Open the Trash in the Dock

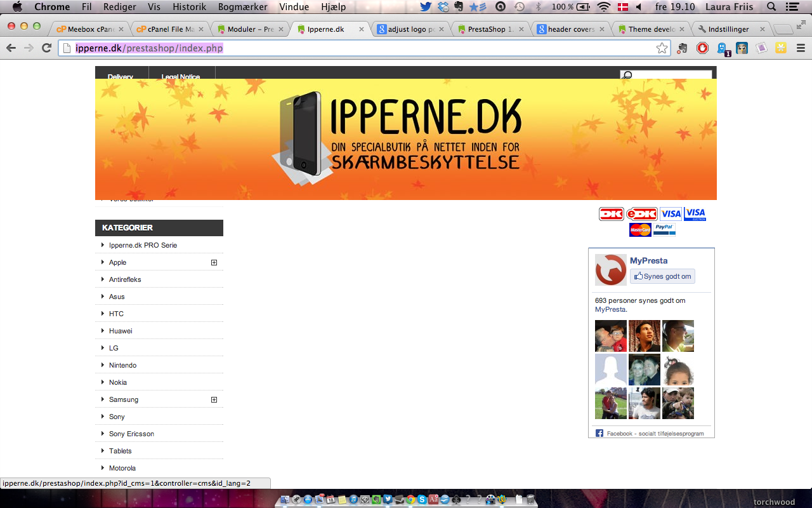tap(531, 500)
